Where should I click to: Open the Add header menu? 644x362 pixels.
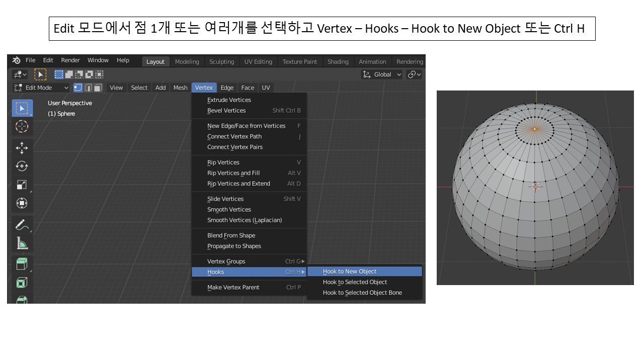(160, 87)
